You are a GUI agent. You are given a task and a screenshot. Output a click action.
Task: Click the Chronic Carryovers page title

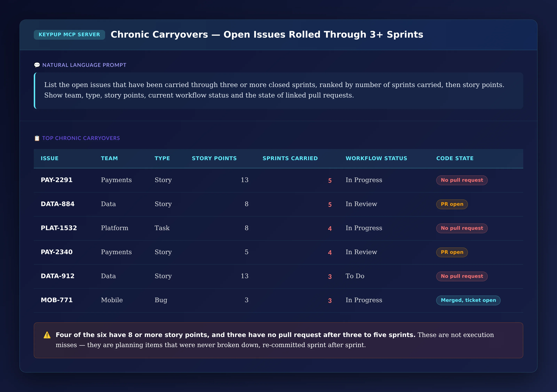267,35
